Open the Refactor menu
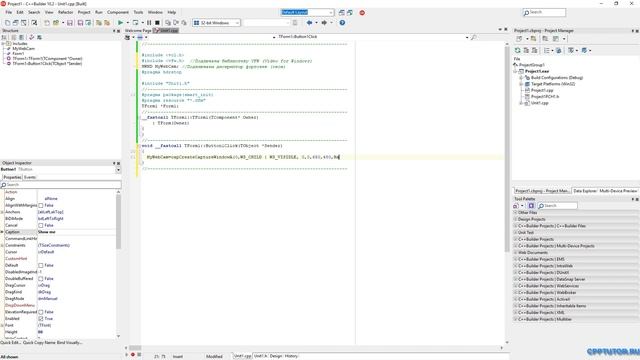The image size is (640, 360). coord(65,13)
